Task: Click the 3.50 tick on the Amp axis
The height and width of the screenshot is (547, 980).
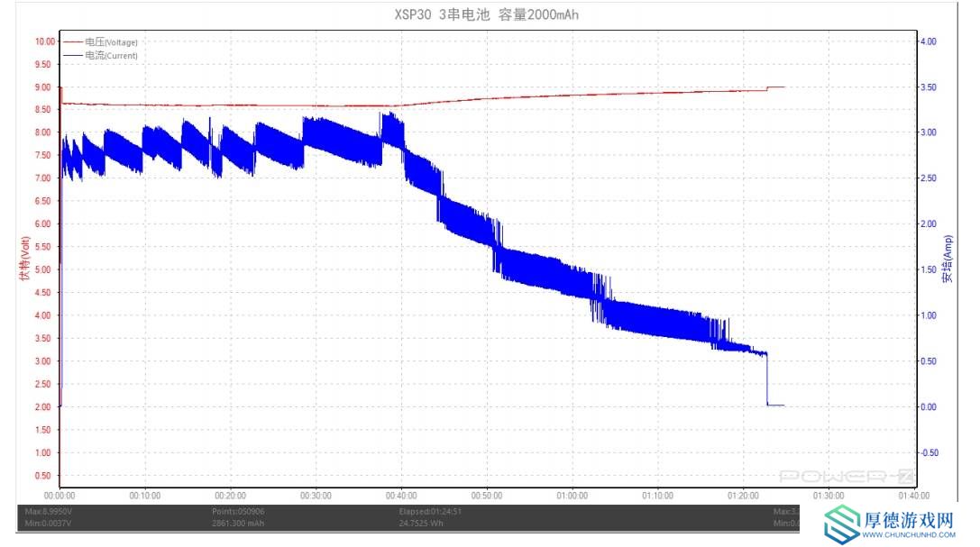Action: click(x=929, y=87)
